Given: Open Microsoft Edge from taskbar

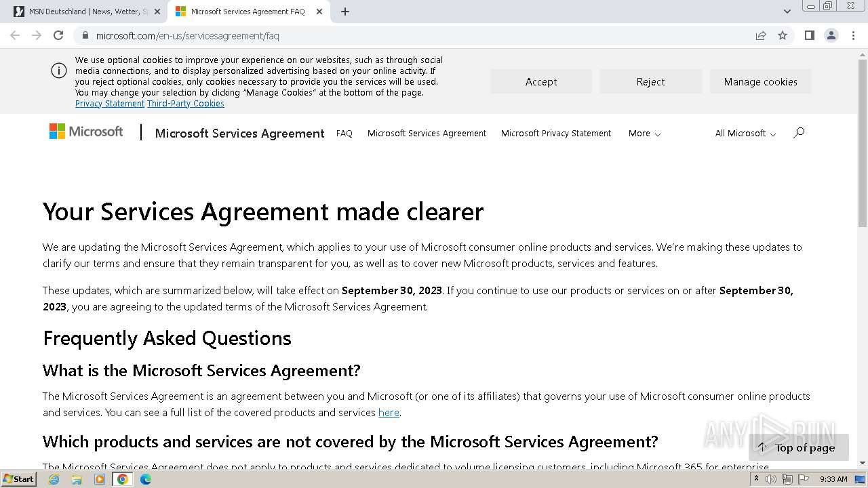Looking at the screenshot, I should 146,479.
